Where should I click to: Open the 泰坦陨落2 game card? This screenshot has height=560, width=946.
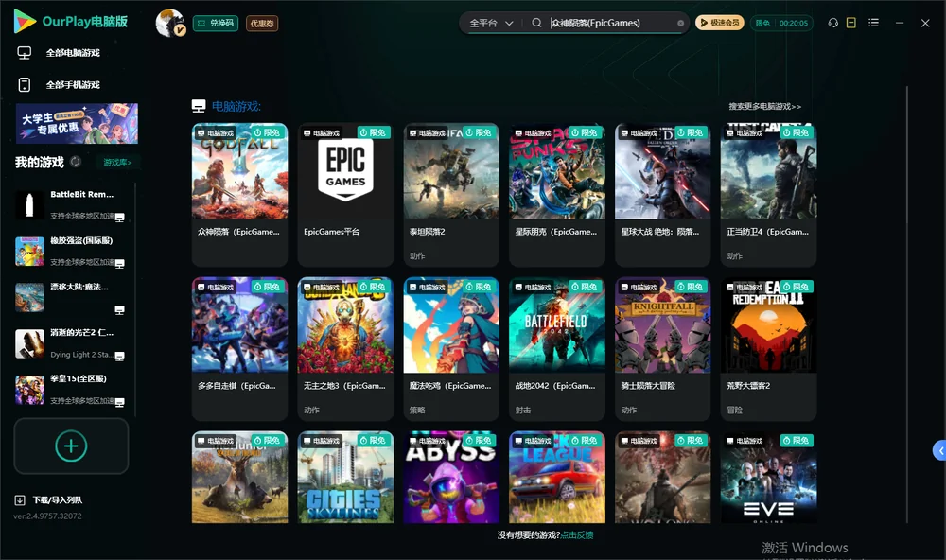451,194
